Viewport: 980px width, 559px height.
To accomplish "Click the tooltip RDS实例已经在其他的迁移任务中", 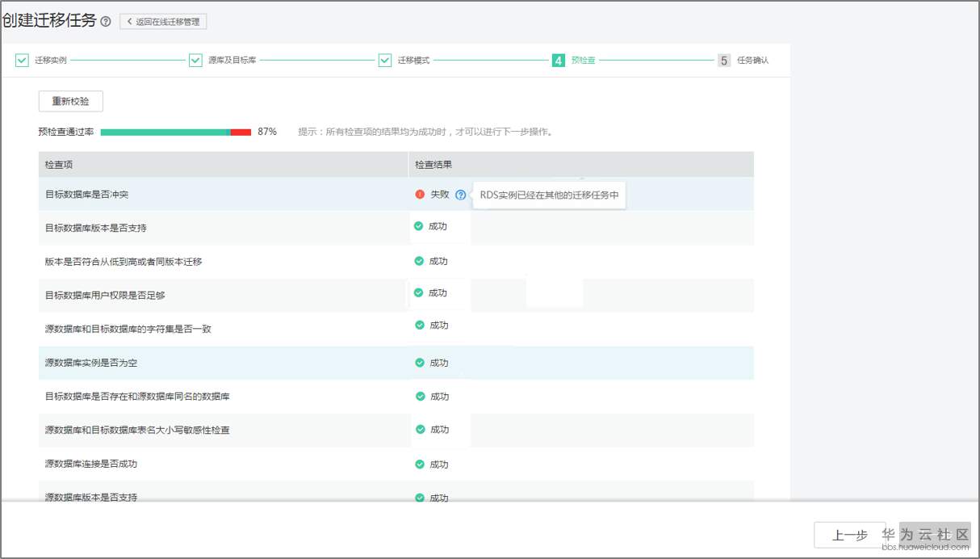I will pos(549,195).
